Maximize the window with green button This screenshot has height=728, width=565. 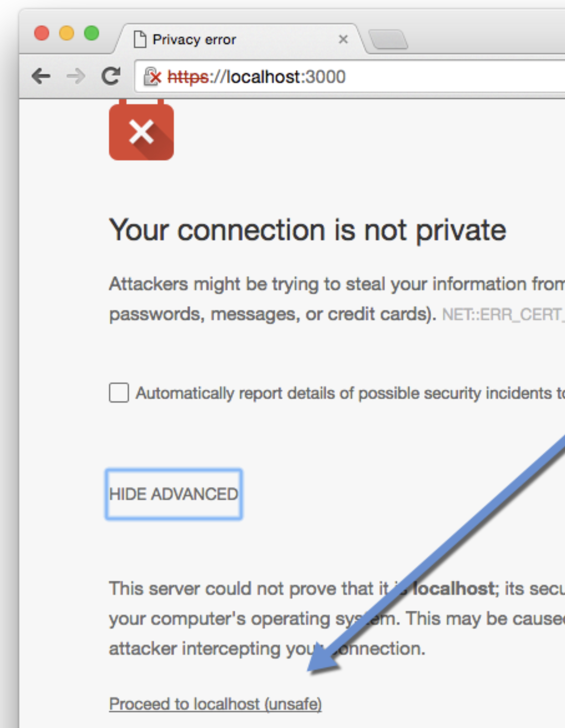(92, 34)
